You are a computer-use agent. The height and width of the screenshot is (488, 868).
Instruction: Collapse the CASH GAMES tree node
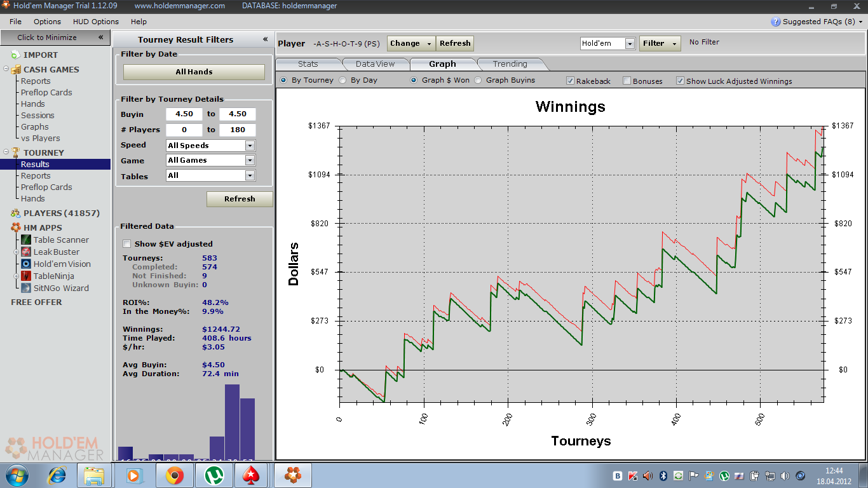coord(6,69)
